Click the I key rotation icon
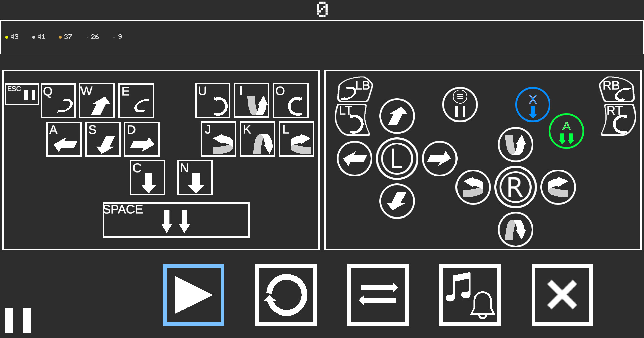 coord(252,100)
